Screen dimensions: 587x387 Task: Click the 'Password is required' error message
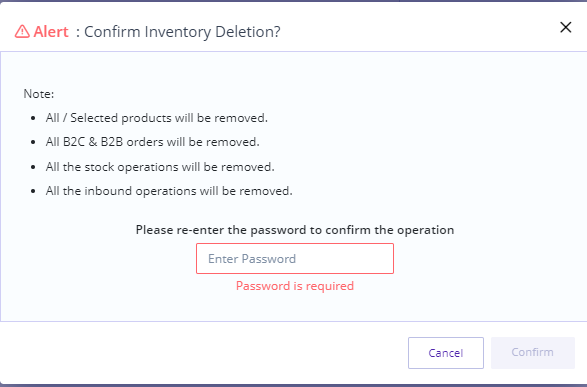[295, 286]
